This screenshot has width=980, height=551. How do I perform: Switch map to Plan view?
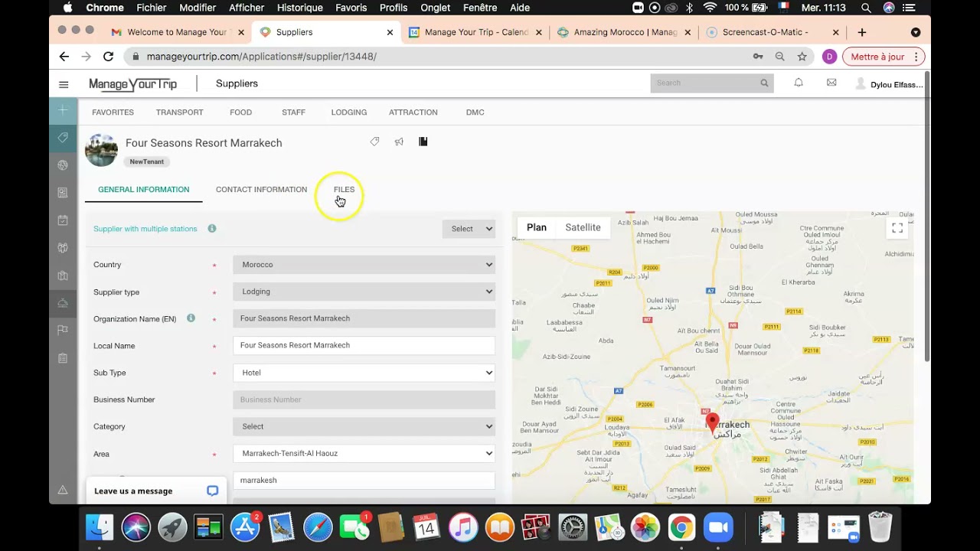coord(537,227)
